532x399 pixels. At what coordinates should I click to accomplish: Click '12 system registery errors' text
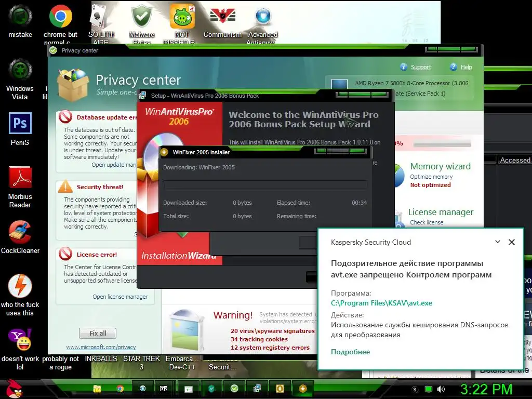pos(270,348)
